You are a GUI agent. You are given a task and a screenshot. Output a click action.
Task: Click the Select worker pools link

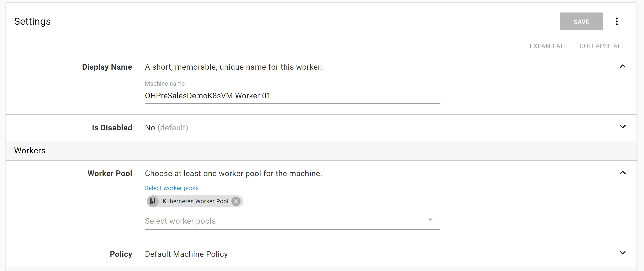click(x=171, y=188)
